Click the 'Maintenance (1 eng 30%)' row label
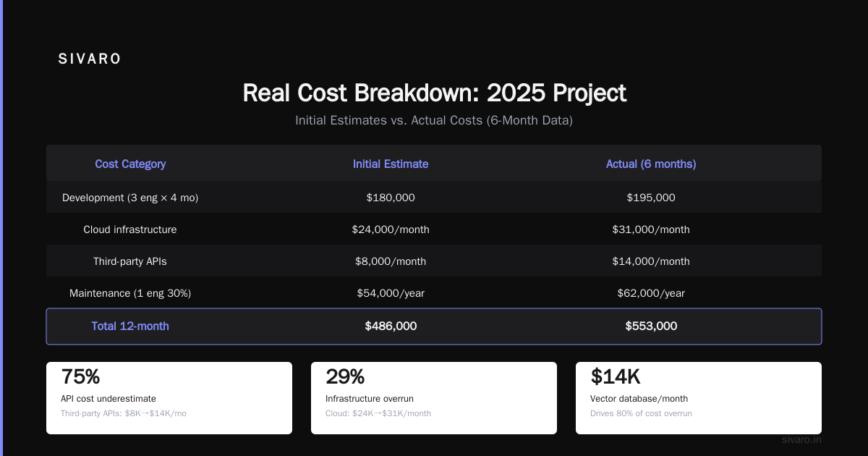This screenshot has width=868, height=456. point(130,293)
